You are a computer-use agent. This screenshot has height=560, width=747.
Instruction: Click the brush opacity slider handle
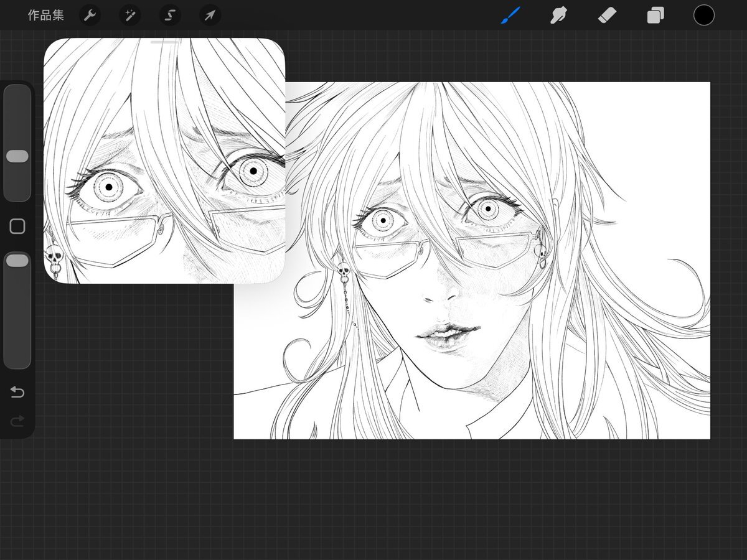(x=17, y=261)
